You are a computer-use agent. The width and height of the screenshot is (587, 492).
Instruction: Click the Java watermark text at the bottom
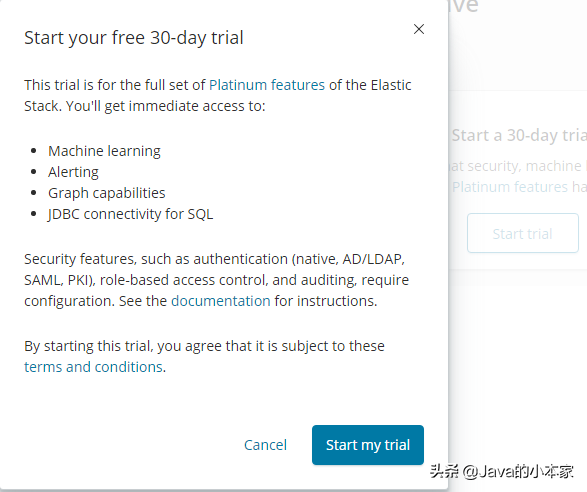pyautogui.click(x=502, y=471)
